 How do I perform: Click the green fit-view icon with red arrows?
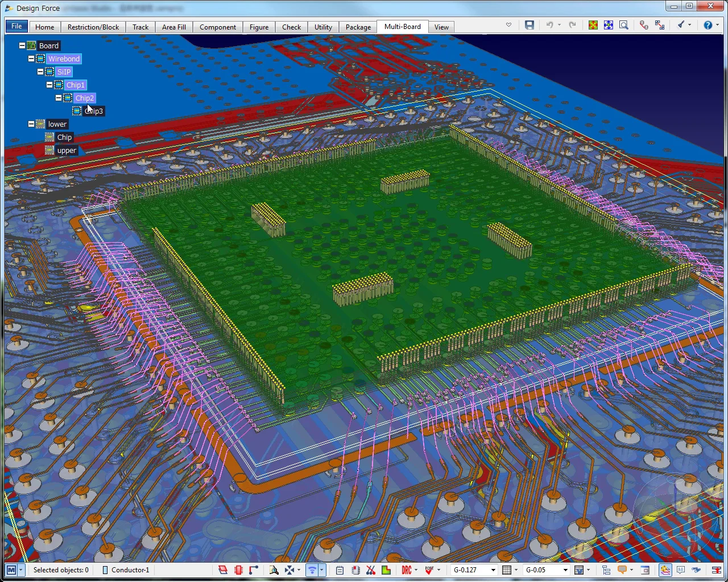click(x=593, y=25)
